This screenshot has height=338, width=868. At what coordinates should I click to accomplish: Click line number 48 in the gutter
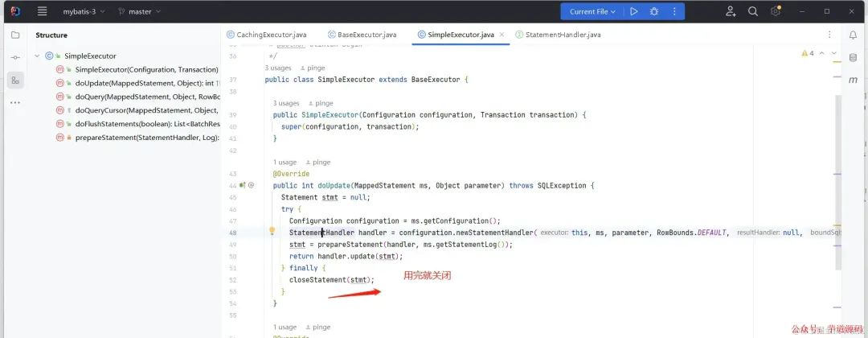pyautogui.click(x=232, y=232)
